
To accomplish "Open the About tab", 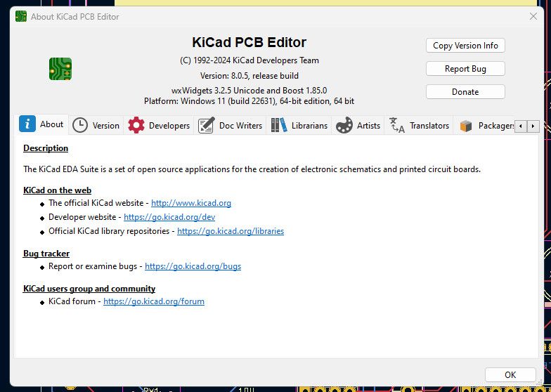I will (43, 124).
